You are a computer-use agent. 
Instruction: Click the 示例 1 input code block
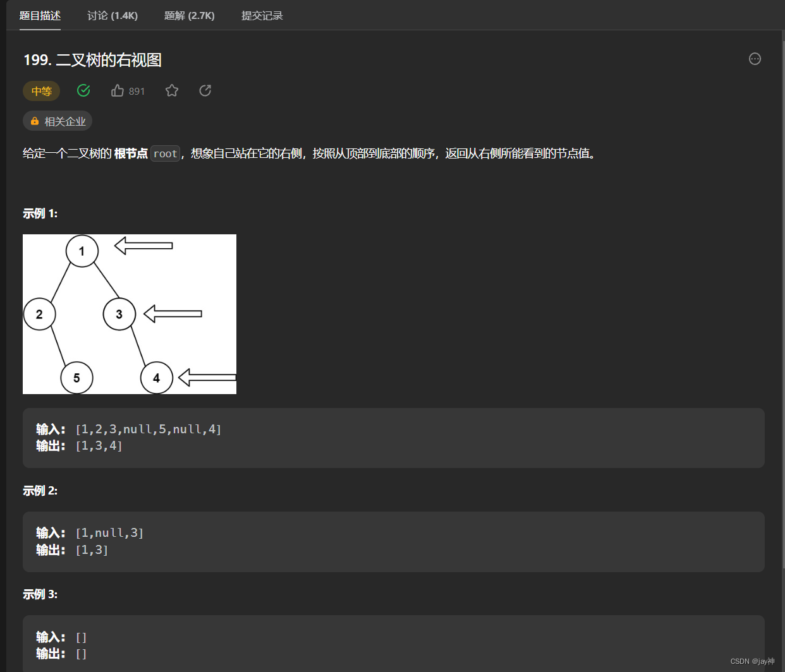click(x=149, y=429)
